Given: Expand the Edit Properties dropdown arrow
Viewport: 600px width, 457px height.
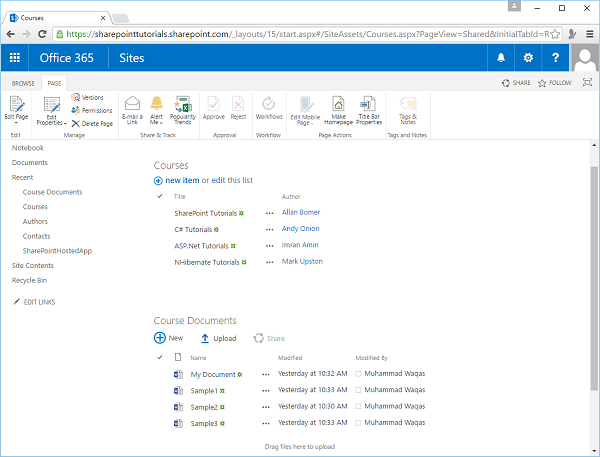Looking at the screenshot, I should click(65, 122).
